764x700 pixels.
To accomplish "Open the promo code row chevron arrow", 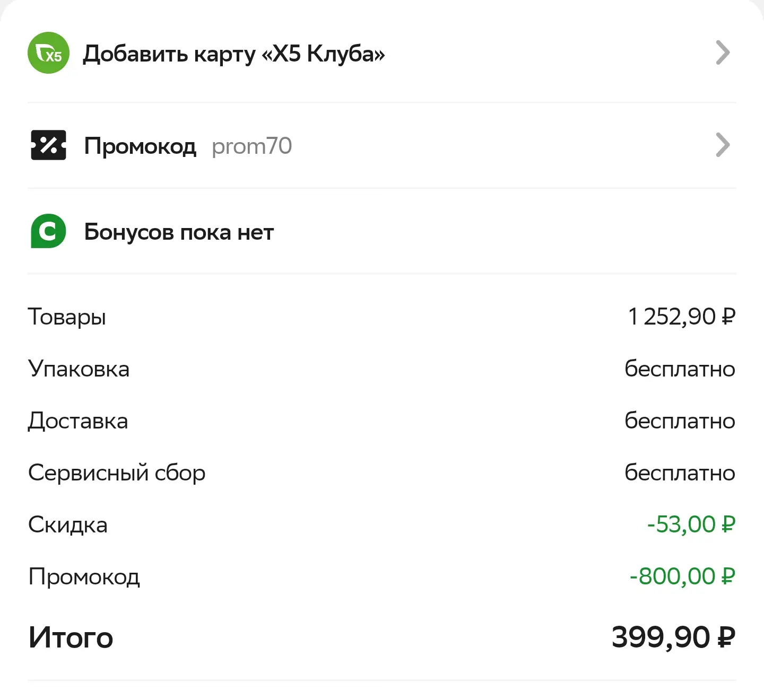I will tap(723, 145).
